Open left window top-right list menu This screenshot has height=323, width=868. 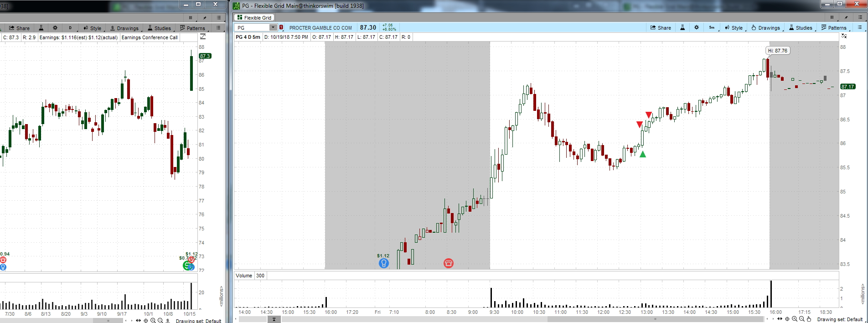click(x=218, y=17)
